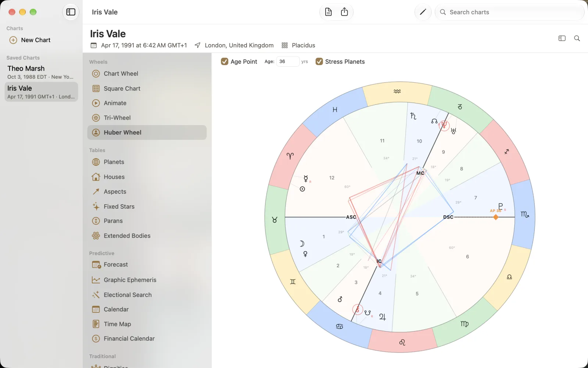Screen dimensions: 588x368
Task: Open the Forecast view
Action: pos(147,265)
